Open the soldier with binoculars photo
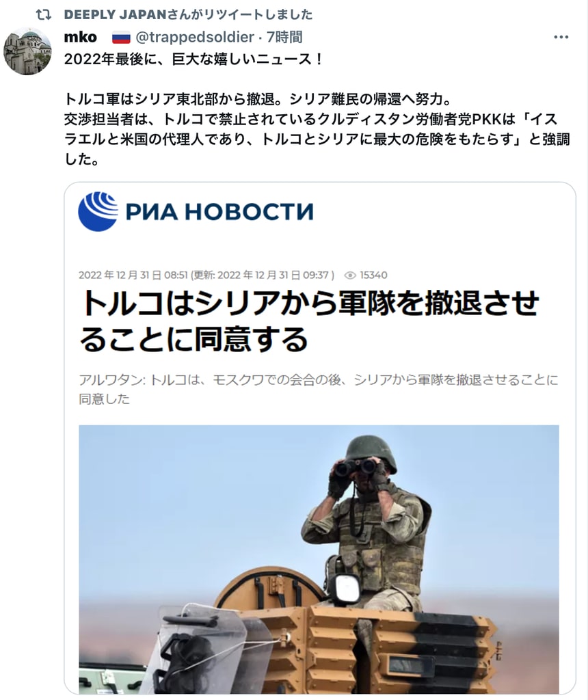Viewport: 588px width, 700px height. coord(319,559)
